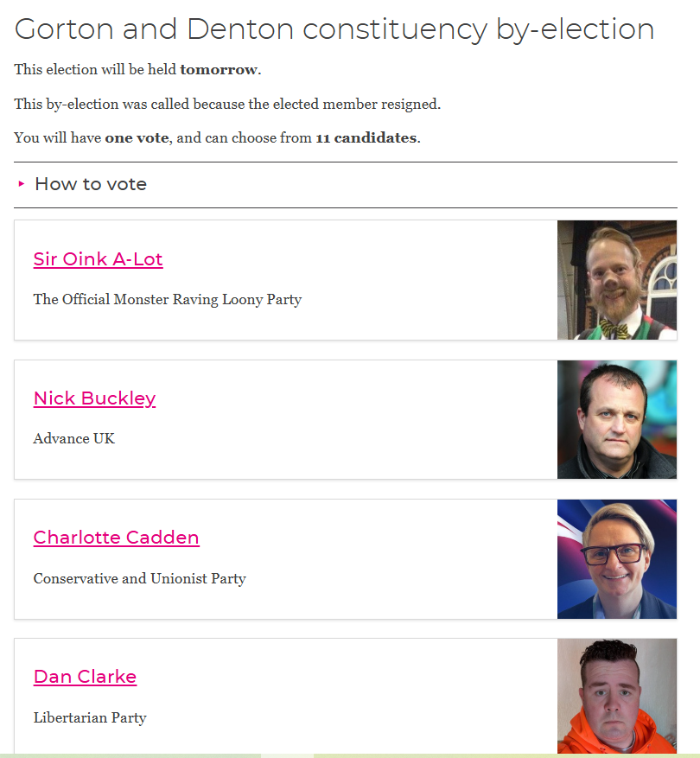The height and width of the screenshot is (758, 700).
Task: Select the Dan Clarke candidate link
Action: tap(85, 677)
